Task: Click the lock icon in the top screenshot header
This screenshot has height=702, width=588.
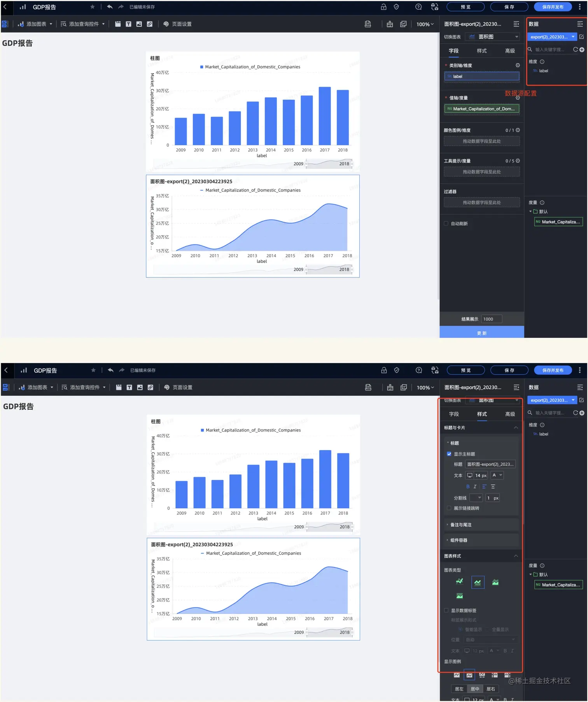Action: [383, 7]
